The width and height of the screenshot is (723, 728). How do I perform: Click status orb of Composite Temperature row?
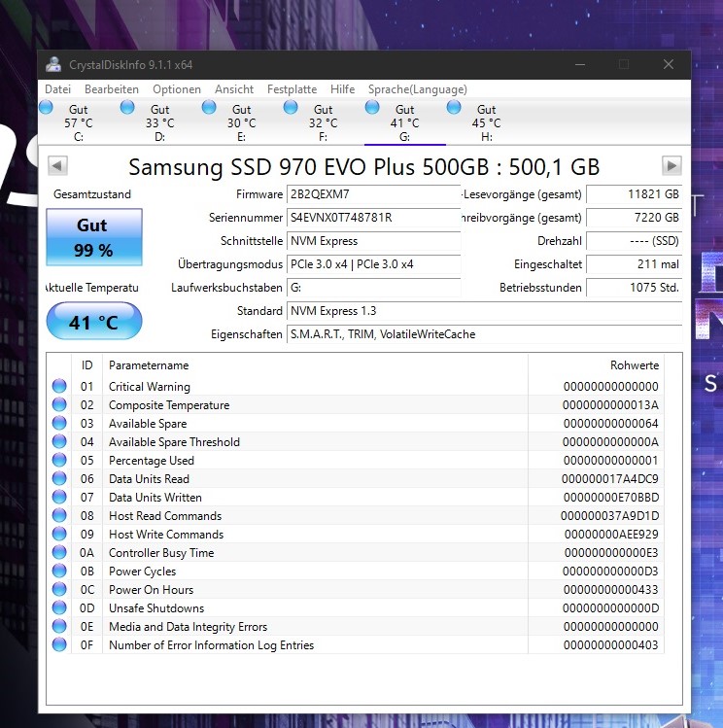click(x=59, y=405)
